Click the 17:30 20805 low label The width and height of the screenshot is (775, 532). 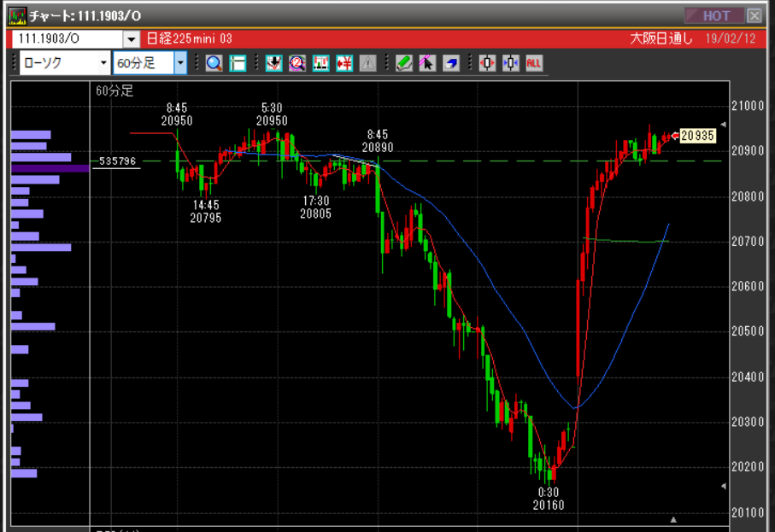coord(316,208)
